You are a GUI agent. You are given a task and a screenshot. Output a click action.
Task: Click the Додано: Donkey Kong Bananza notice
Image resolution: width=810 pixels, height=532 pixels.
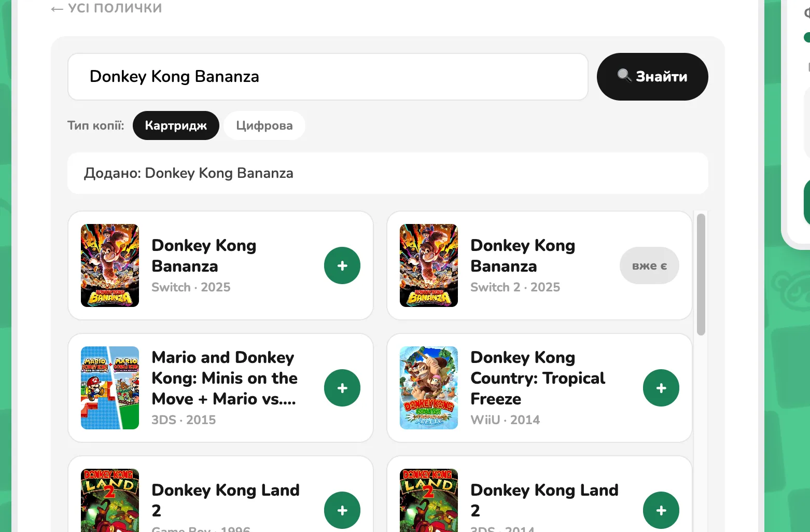click(x=388, y=173)
